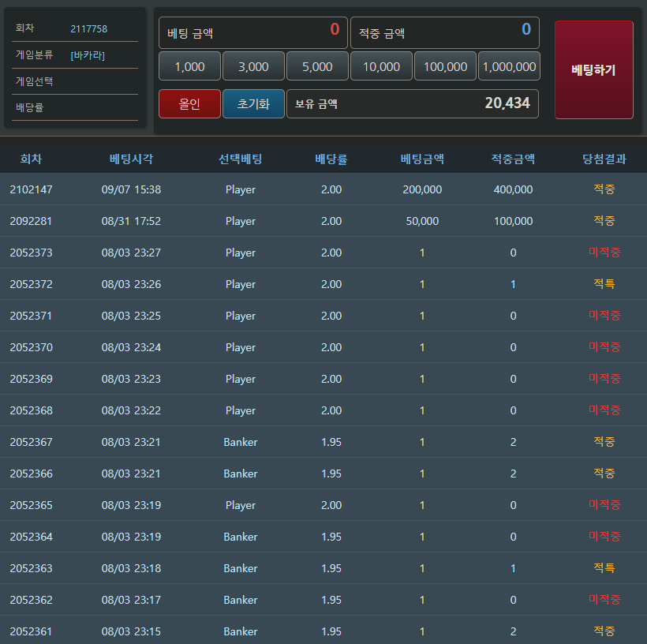Screen dimensions: 647x644
Task: Select round 2052361
Action: click(x=31, y=631)
